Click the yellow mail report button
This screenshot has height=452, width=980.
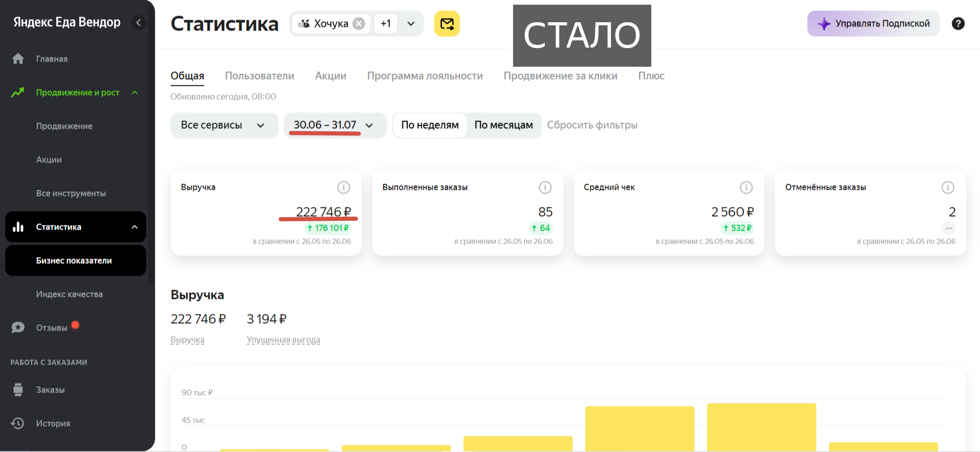coord(447,24)
